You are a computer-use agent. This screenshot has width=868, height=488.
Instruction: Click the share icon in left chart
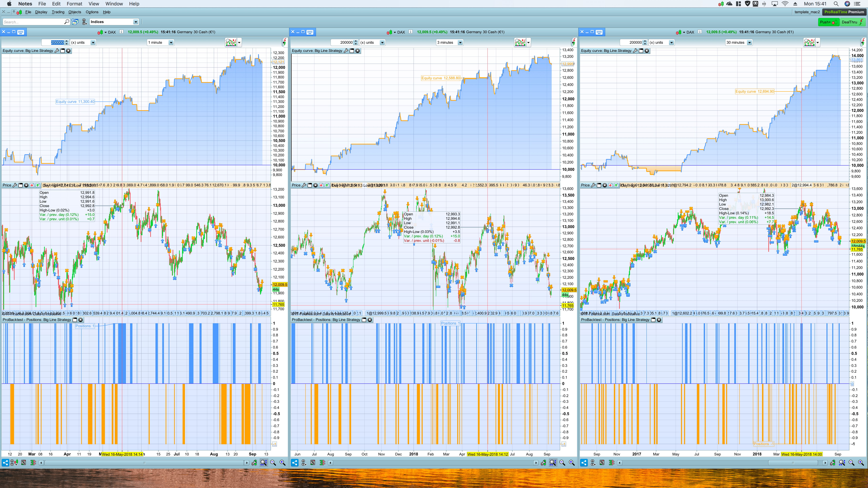coord(5,463)
